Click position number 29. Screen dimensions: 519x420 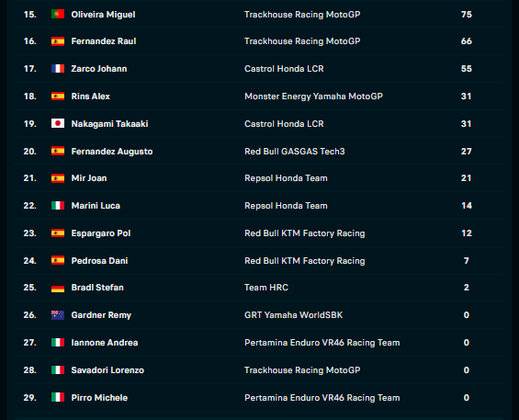(29, 397)
